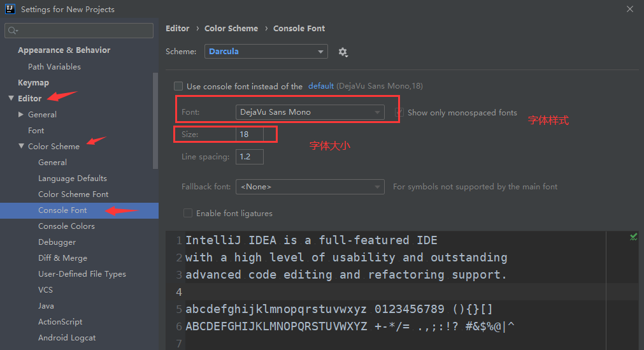
Task: Toggle Show only monospaced fonts checkbox
Action: 399,112
